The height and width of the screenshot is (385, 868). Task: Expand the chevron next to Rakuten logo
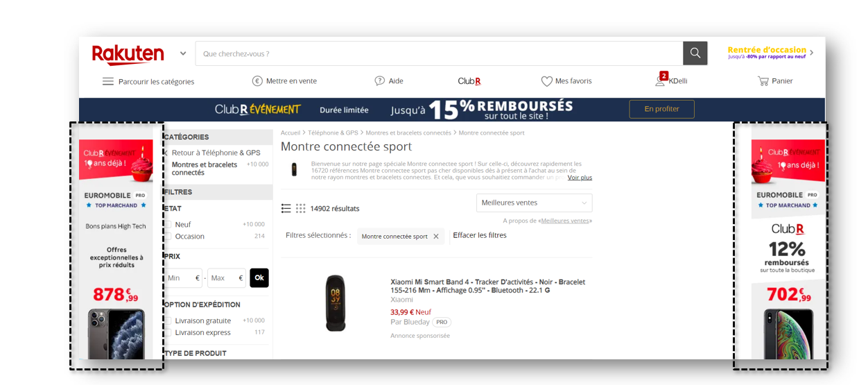point(183,53)
